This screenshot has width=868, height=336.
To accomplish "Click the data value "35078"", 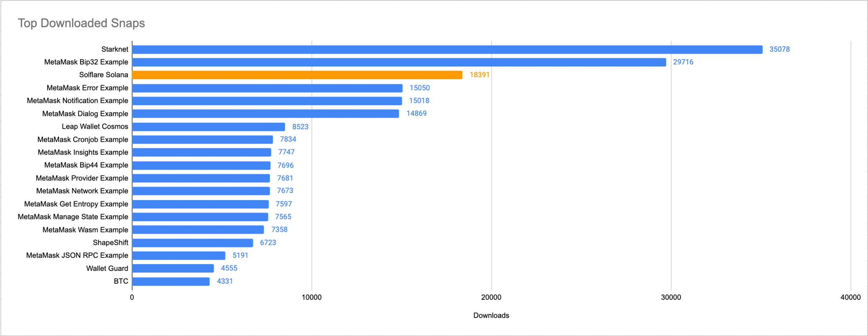I will (779, 49).
